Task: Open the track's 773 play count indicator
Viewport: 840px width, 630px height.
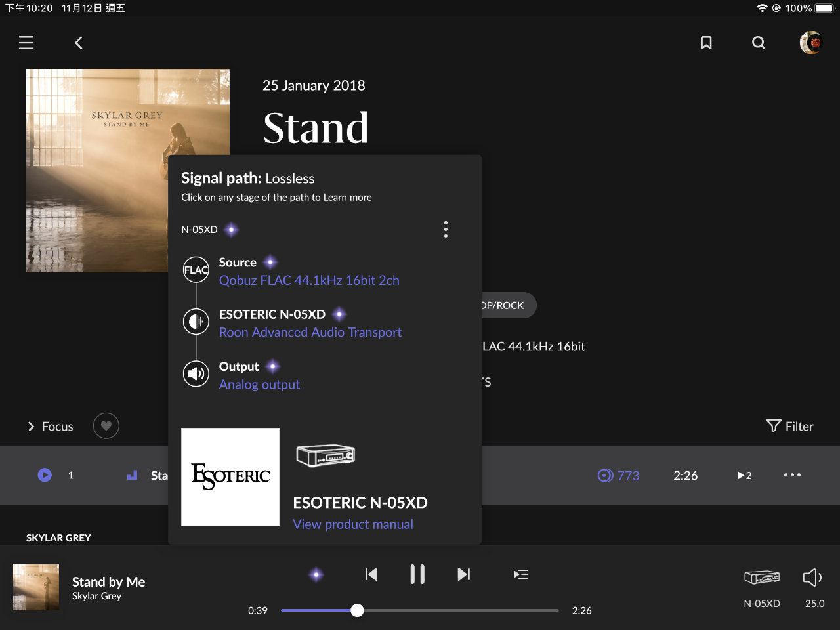Action: click(618, 475)
